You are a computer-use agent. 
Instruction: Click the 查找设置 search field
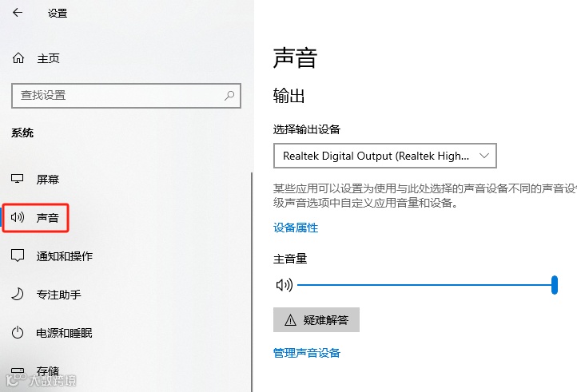(126, 96)
